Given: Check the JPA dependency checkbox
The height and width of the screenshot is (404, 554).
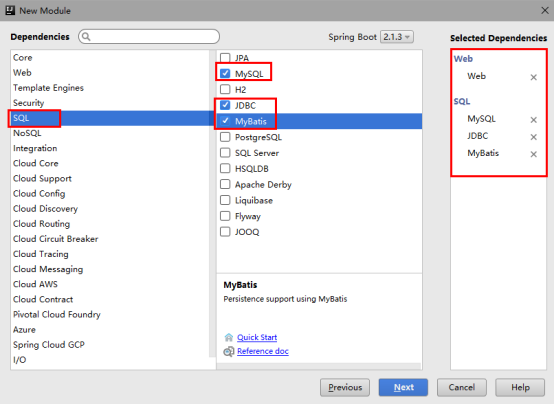Looking at the screenshot, I should 225,58.
